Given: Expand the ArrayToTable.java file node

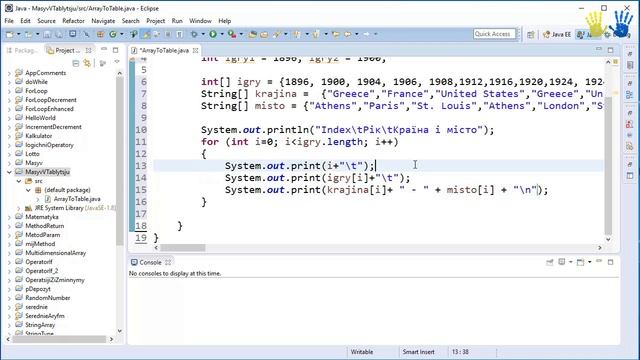Looking at the screenshot, I should click(38, 199).
